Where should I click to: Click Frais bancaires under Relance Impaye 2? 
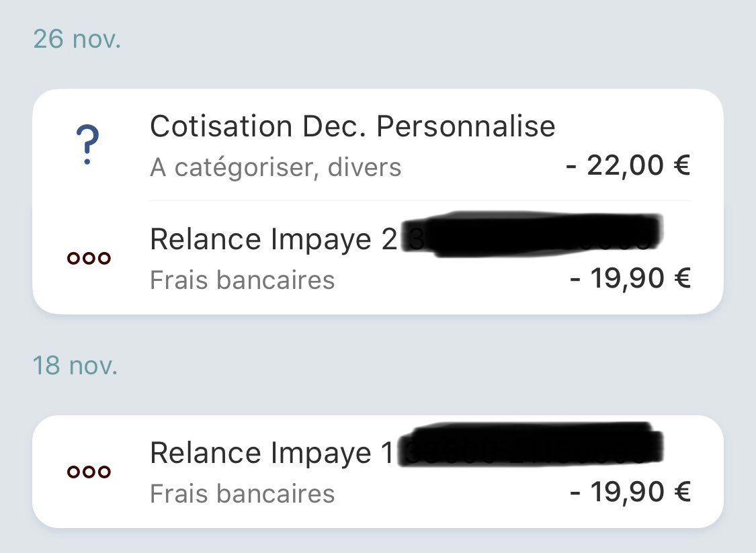click(242, 280)
